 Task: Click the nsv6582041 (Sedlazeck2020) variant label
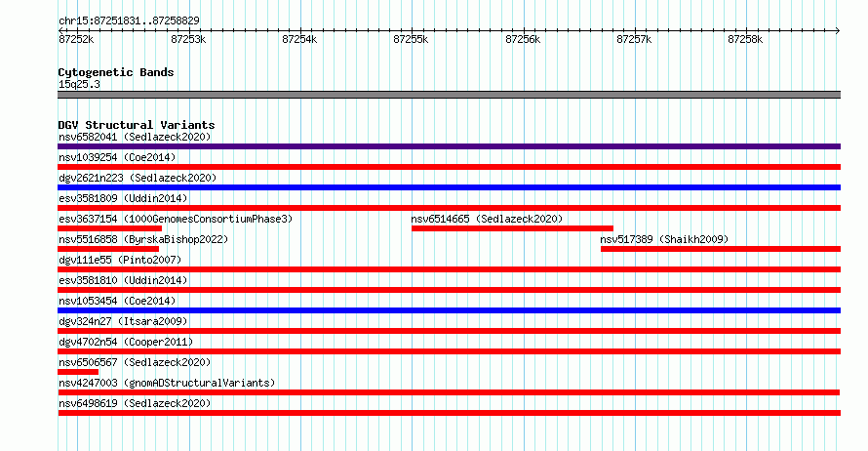coord(135,137)
